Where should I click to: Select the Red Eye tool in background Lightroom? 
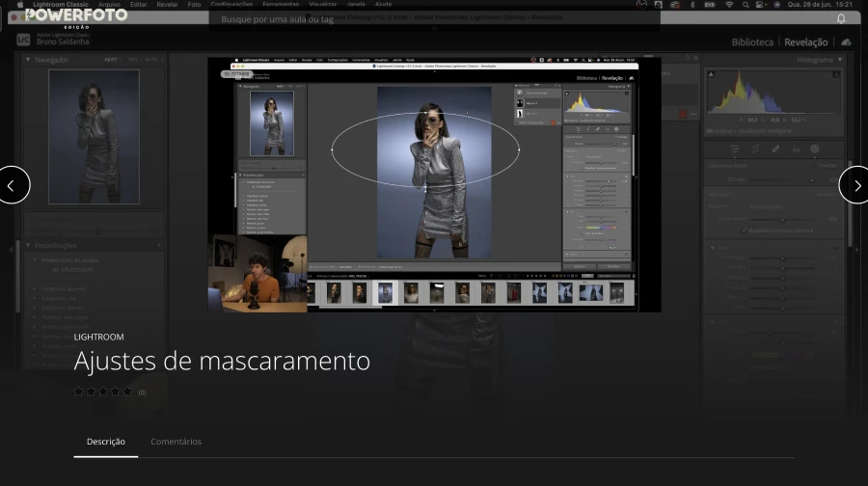pos(796,148)
